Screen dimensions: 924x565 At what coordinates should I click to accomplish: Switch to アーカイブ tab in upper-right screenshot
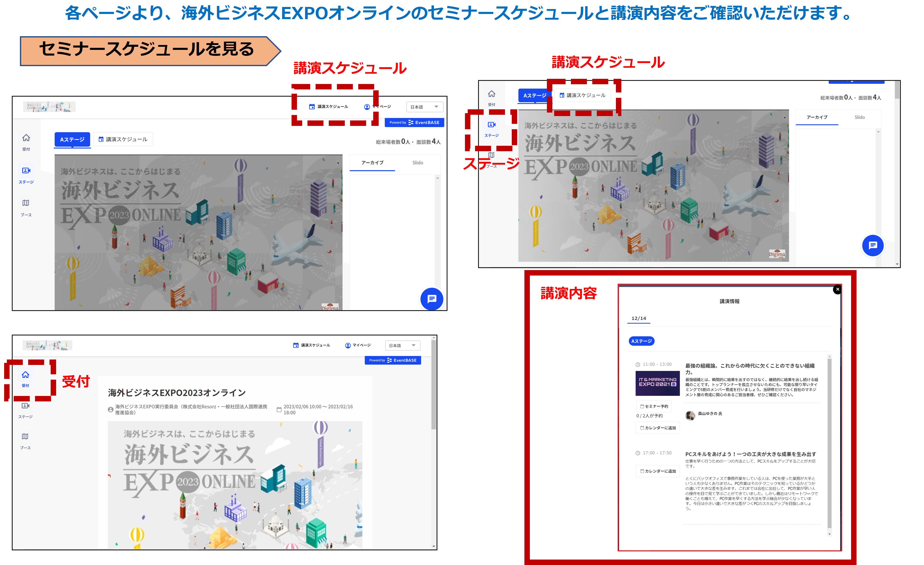click(817, 117)
